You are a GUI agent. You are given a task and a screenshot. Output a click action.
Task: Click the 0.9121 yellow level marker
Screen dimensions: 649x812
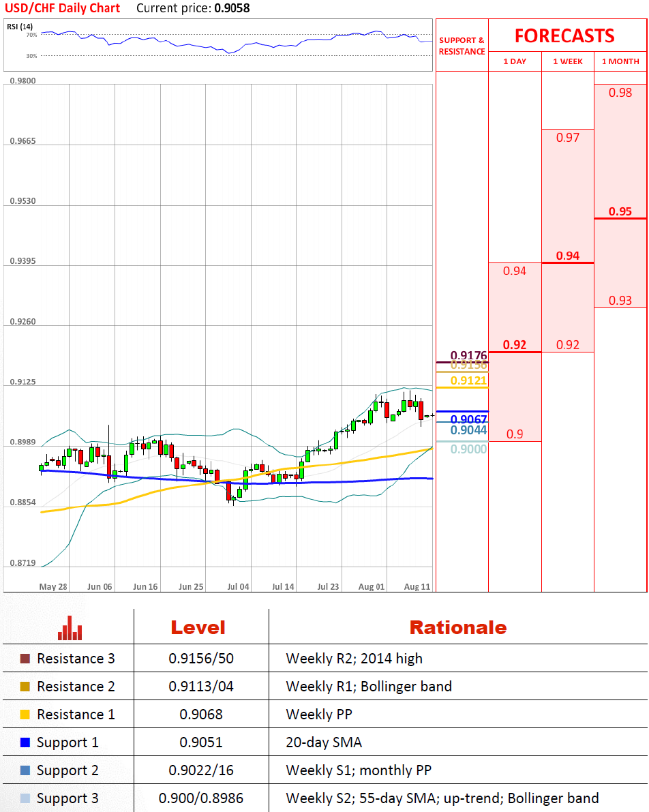pos(469,380)
